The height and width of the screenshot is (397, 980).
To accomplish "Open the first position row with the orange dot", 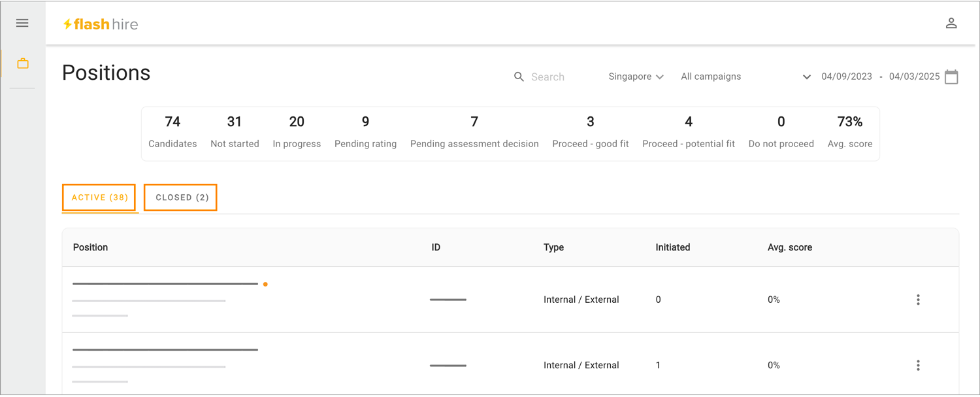I will 510,300.
